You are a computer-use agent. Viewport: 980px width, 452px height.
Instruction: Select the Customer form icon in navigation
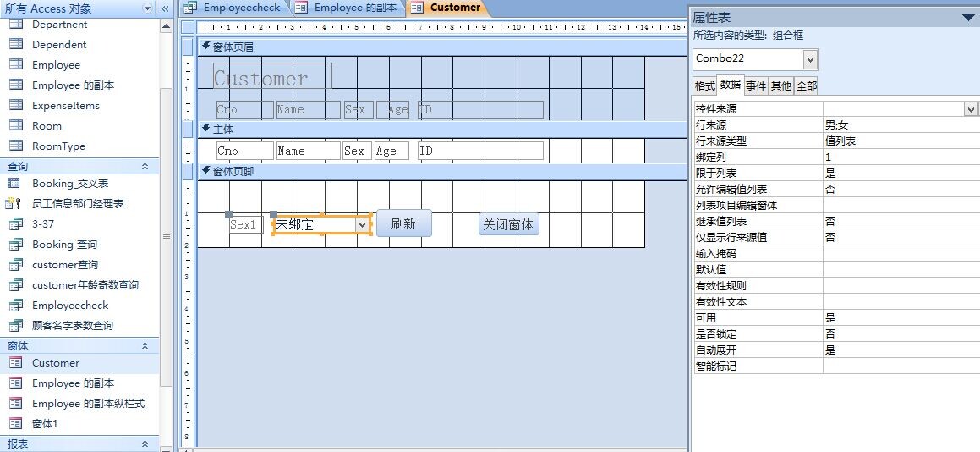tap(15, 363)
